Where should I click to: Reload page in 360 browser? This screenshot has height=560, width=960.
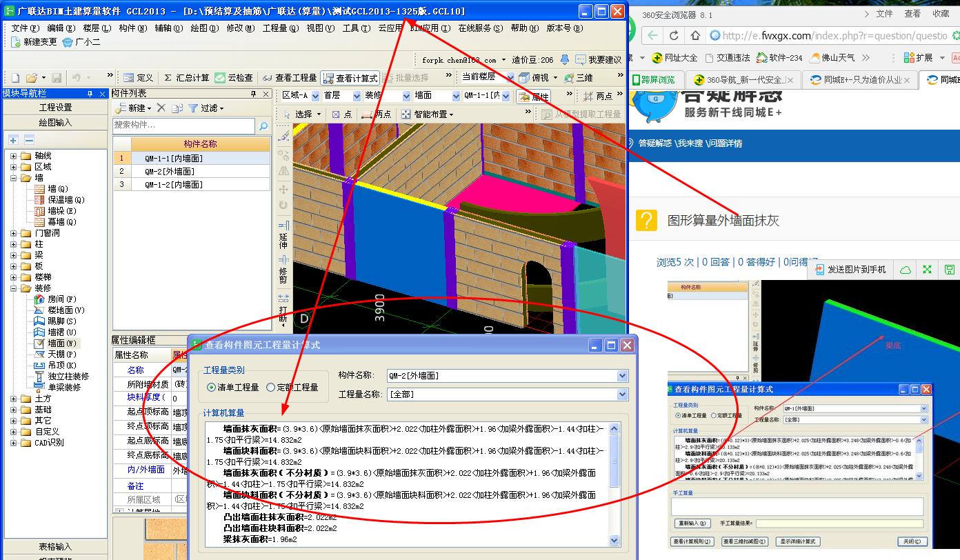(x=674, y=36)
